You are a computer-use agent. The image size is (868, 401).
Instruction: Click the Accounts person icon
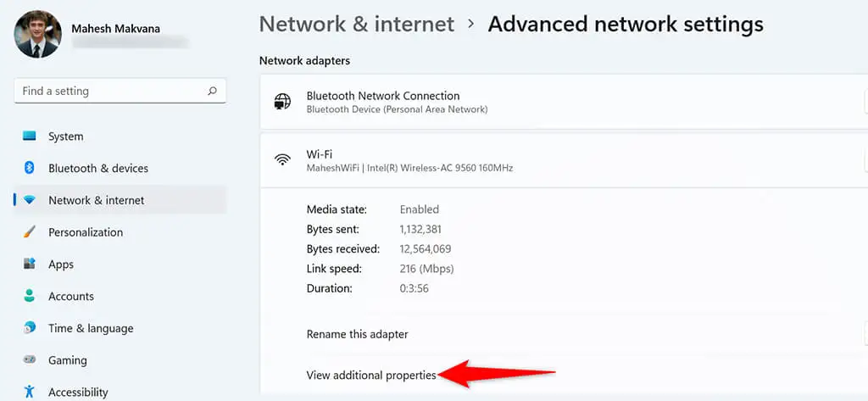point(30,296)
